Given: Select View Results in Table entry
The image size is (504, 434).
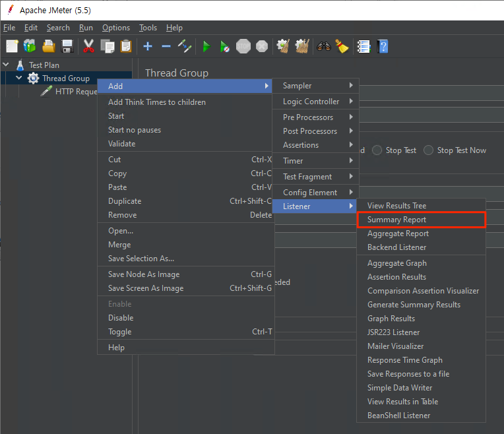Looking at the screenshot, I should point(421,402).
